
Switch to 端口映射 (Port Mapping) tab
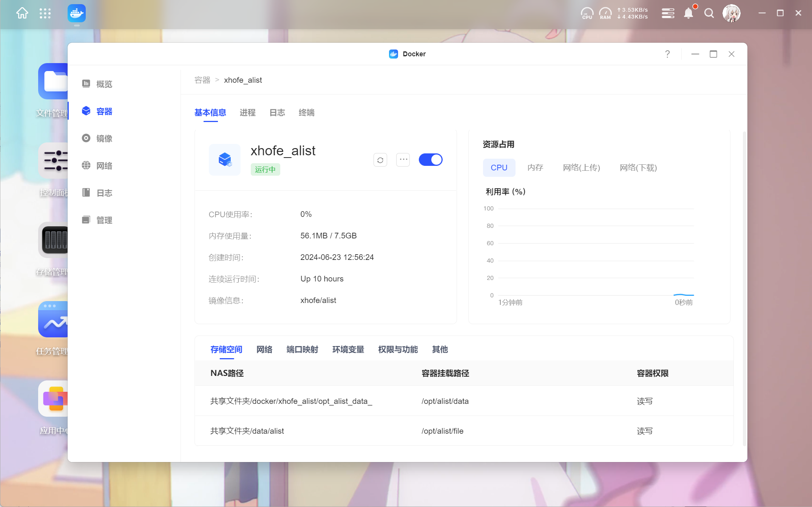[302, 349]
